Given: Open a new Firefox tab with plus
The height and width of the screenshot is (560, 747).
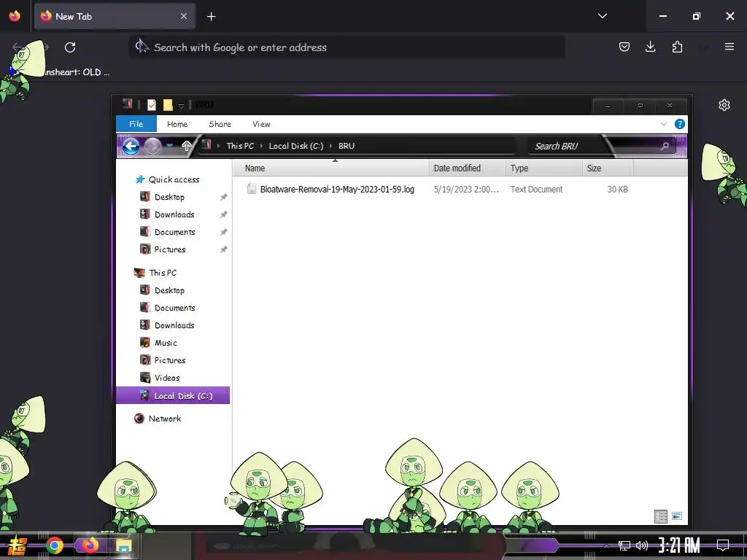Looking at the screenshot, I should pos(211,17).
